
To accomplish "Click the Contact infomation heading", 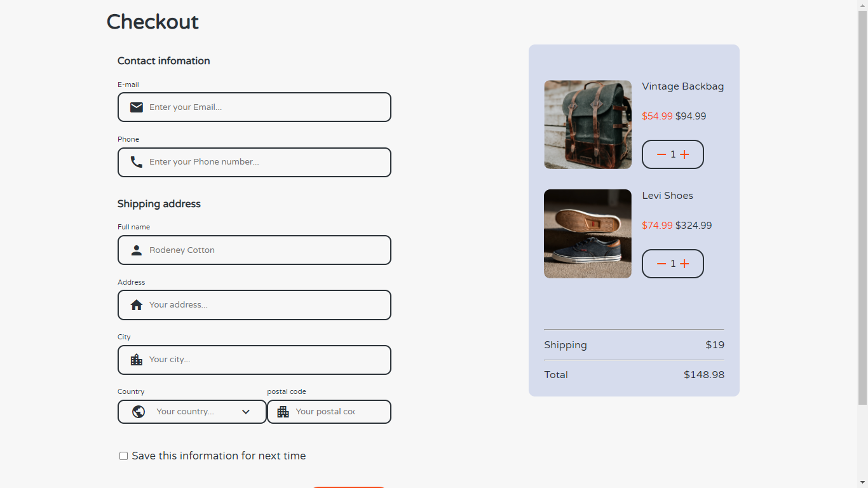I will point(164,61).
